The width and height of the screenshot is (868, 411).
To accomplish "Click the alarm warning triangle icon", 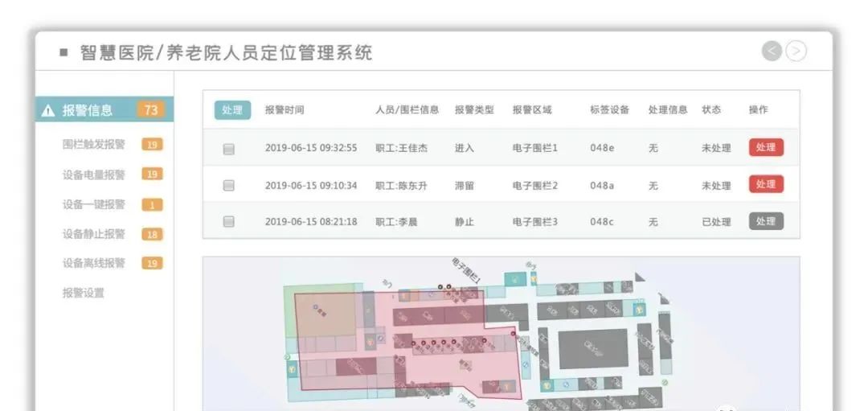I will (x=48, y=111).
